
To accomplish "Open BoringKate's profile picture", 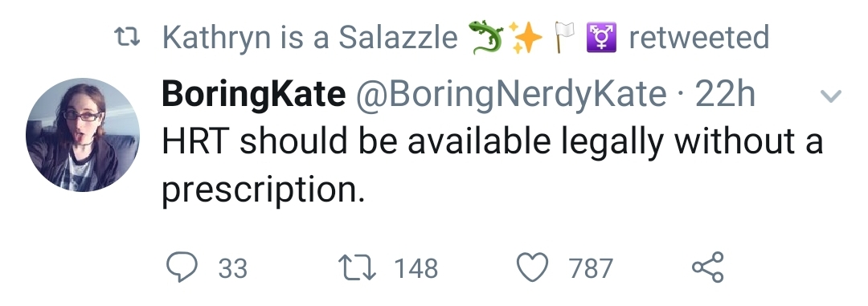I will point(83,135).
